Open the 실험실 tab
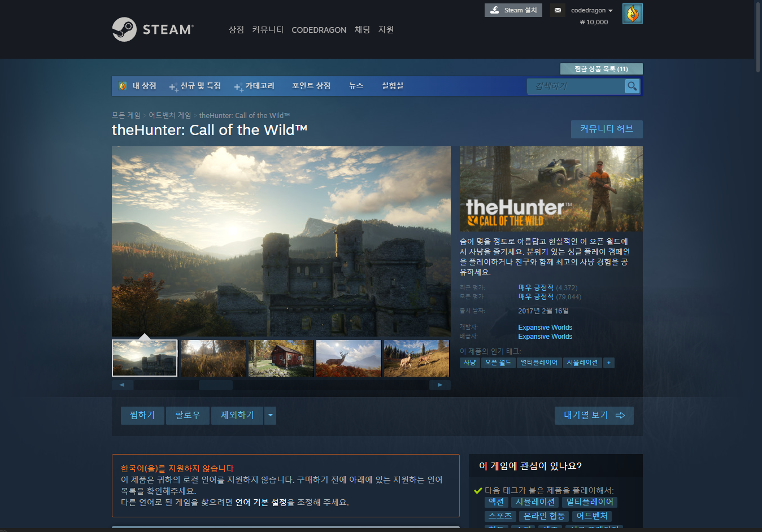Image resolution: width=762 pixels, height=532 pixels. (x=392, y=86)
